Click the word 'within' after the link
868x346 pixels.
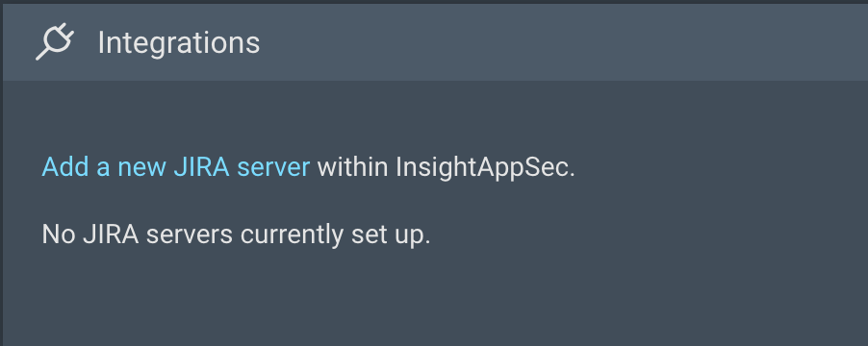[352, 167]
